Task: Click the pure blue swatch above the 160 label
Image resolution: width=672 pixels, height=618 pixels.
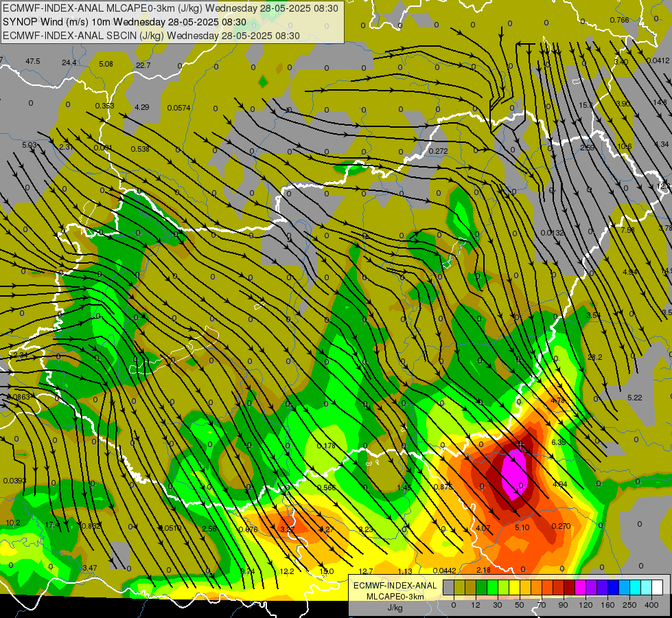Action: point(614,587)
